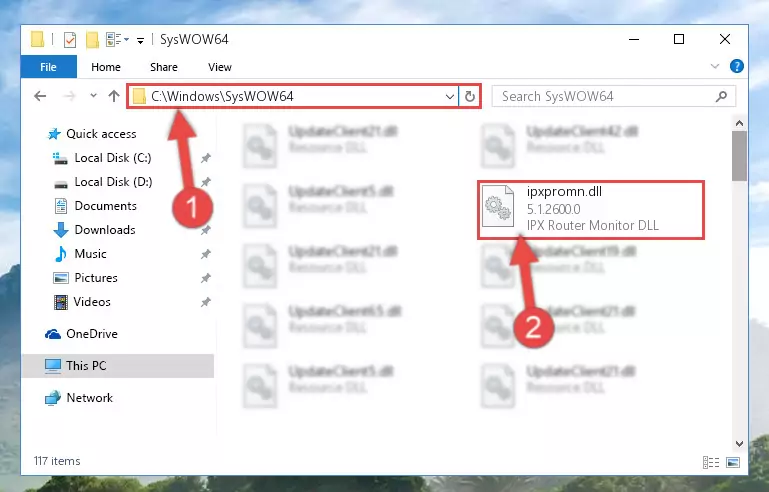Image resolution: width=769 pixels, height=492 pixels.
Task: Open Pictures folder in sidebar
Action: point(96,278)
